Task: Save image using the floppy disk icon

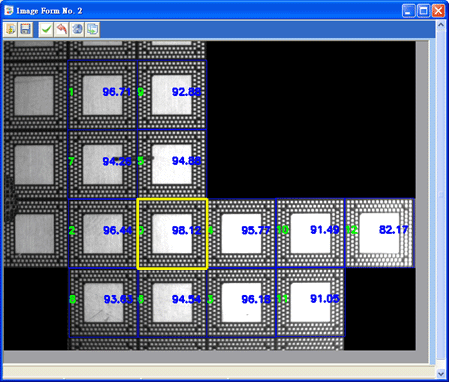Action: 25,29
